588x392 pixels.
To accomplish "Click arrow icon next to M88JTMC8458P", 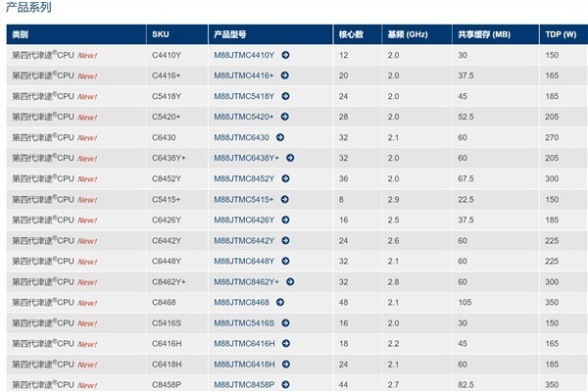I will tap(285, 384).
